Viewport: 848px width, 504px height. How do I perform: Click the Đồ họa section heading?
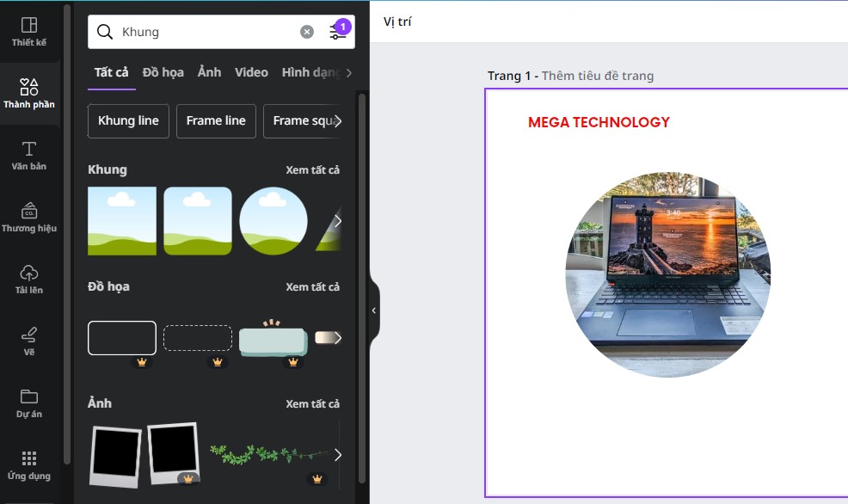(x=108, y=286)
